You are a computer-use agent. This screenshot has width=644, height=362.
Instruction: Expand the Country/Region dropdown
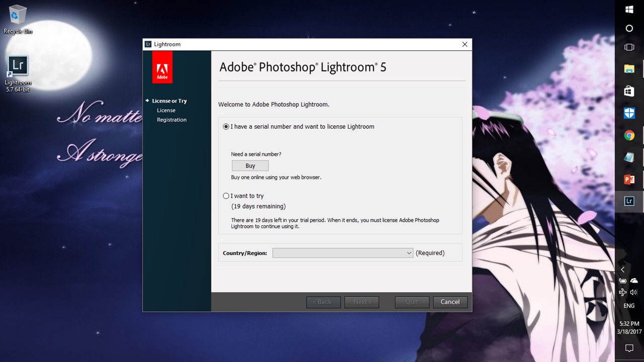pos(343,253)
